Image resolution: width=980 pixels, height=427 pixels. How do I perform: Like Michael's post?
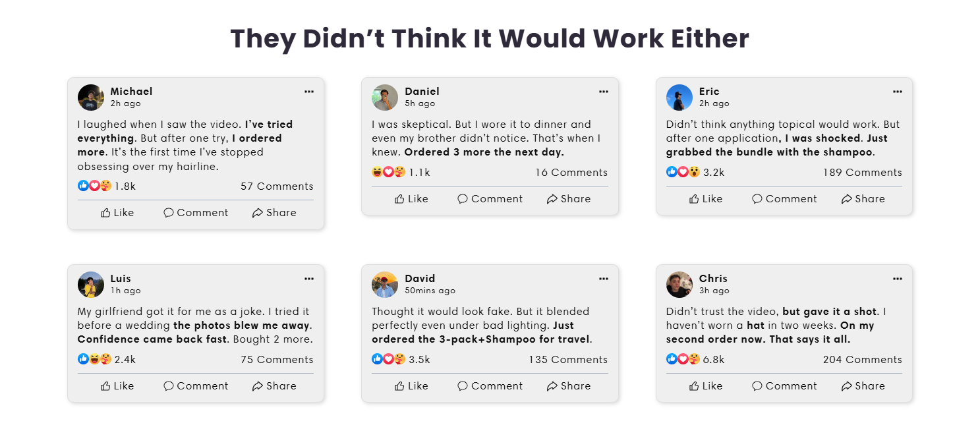click(117, 213)
